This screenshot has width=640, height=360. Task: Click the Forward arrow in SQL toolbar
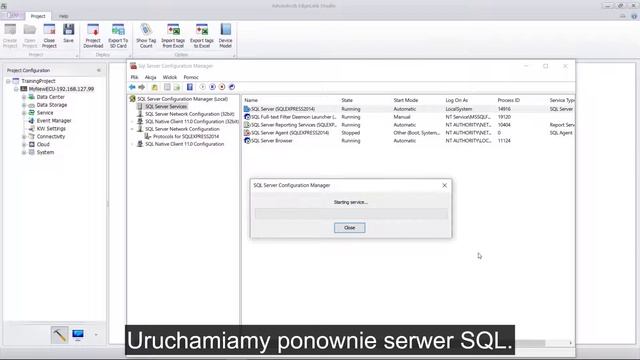[142, 87]
